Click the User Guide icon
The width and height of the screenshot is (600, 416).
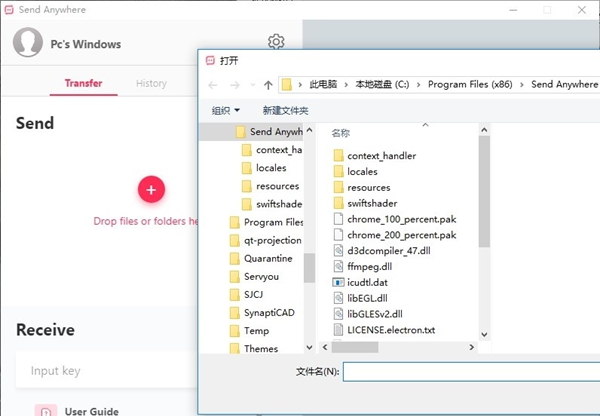(46, 410)
